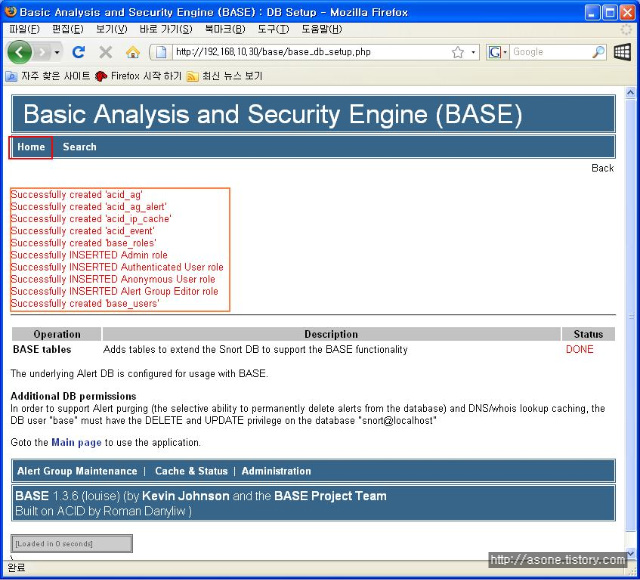Click the Google search box
Image resolution: width=640 pixels, height=580 pixels.
(x=551, y=52)
